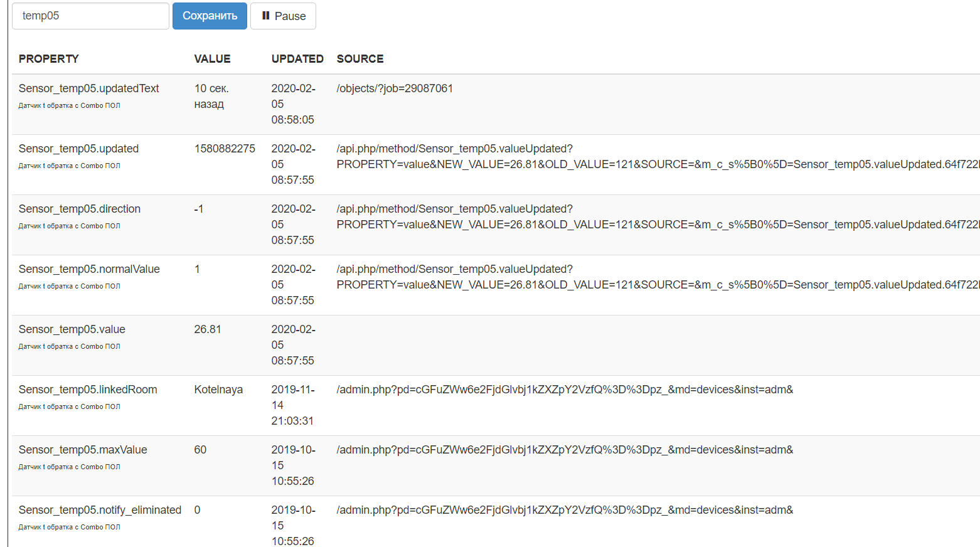
Task: Select the Sensor_temp05.notify_eliminated property name
Action: click(x=100, y=510)
